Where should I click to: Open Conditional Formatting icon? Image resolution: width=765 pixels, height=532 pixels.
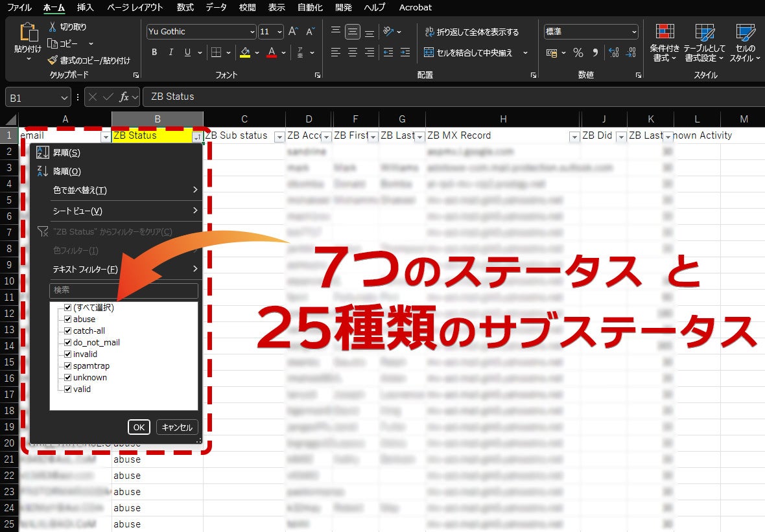pos(665,32)
